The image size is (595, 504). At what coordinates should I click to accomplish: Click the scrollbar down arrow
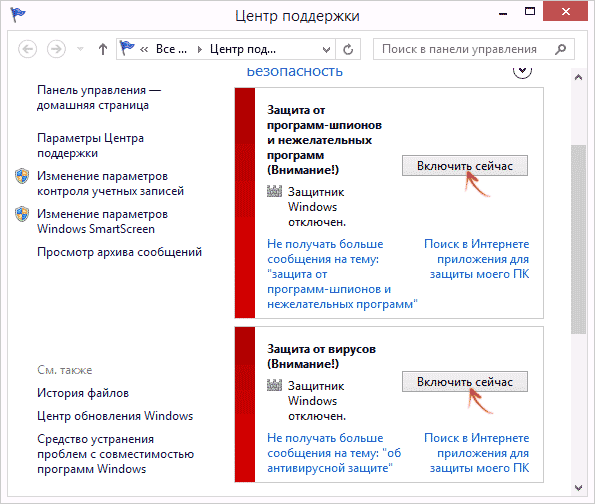578,488
